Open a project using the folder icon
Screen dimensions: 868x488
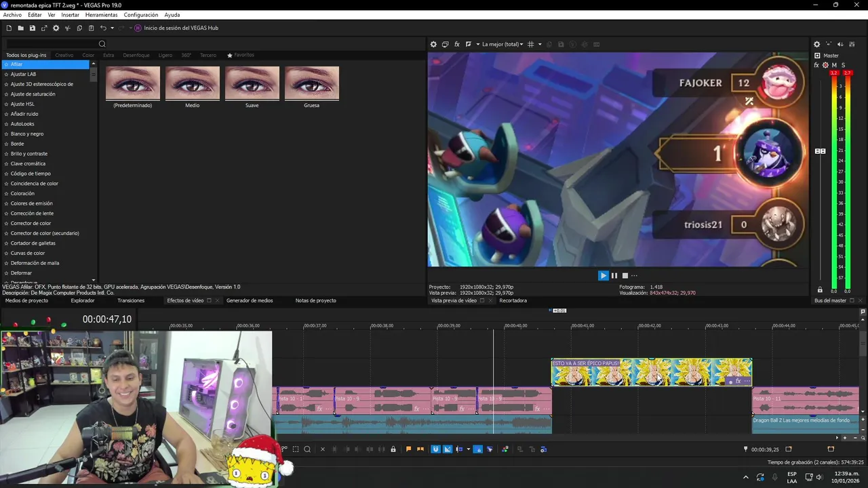(x=20, y=28)
